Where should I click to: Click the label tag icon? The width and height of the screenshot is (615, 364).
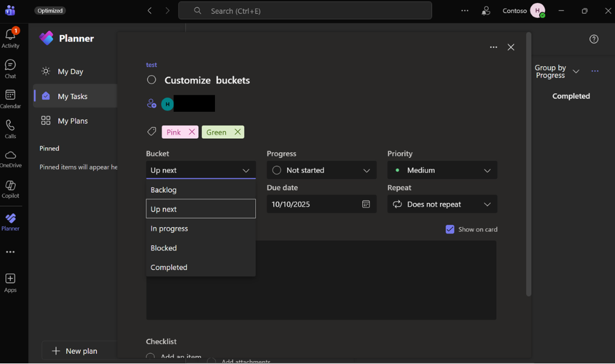(x=151, y=132)
